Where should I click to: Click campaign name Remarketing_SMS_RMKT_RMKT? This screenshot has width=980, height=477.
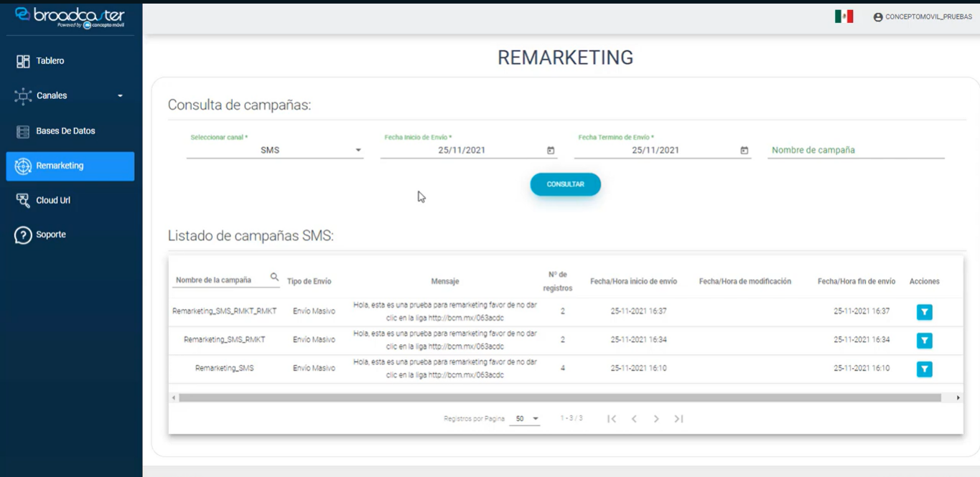pos(225,311)
